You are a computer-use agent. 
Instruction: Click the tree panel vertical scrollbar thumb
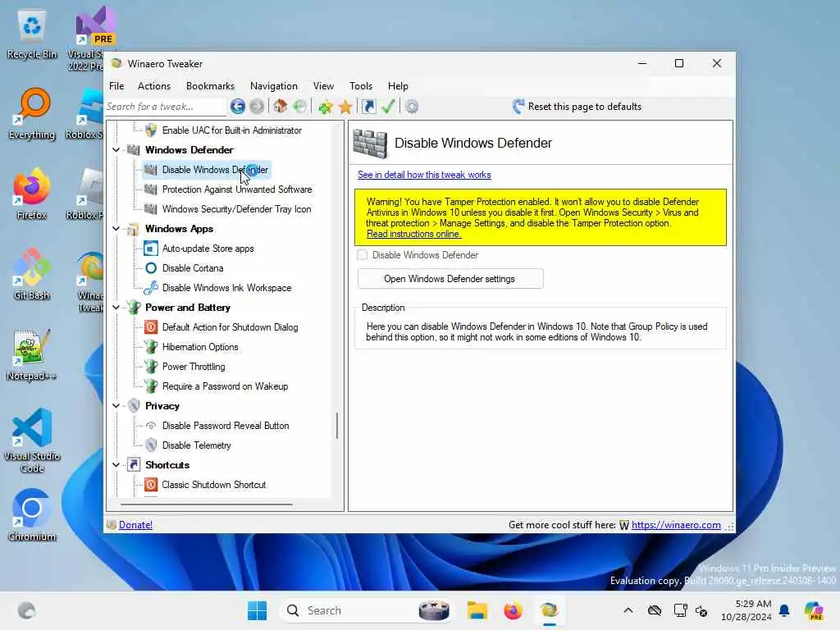tap(337, 426)
